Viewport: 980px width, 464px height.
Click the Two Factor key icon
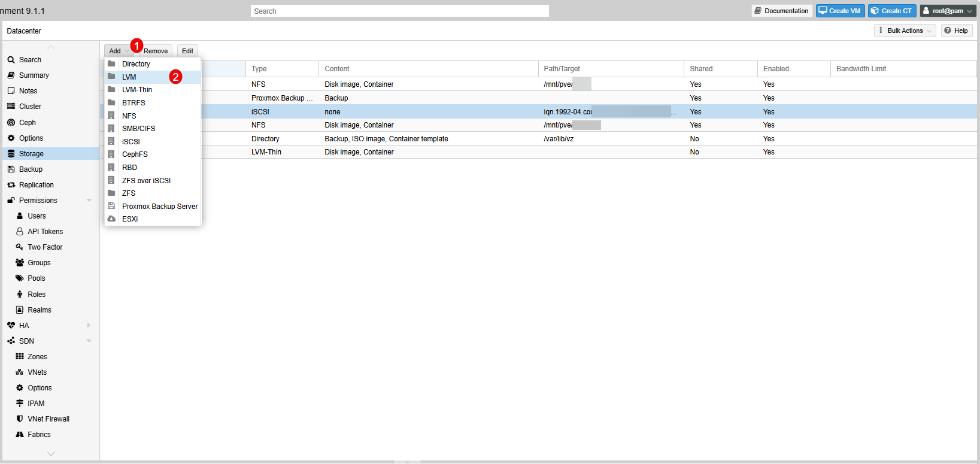(x=20, y=247)
